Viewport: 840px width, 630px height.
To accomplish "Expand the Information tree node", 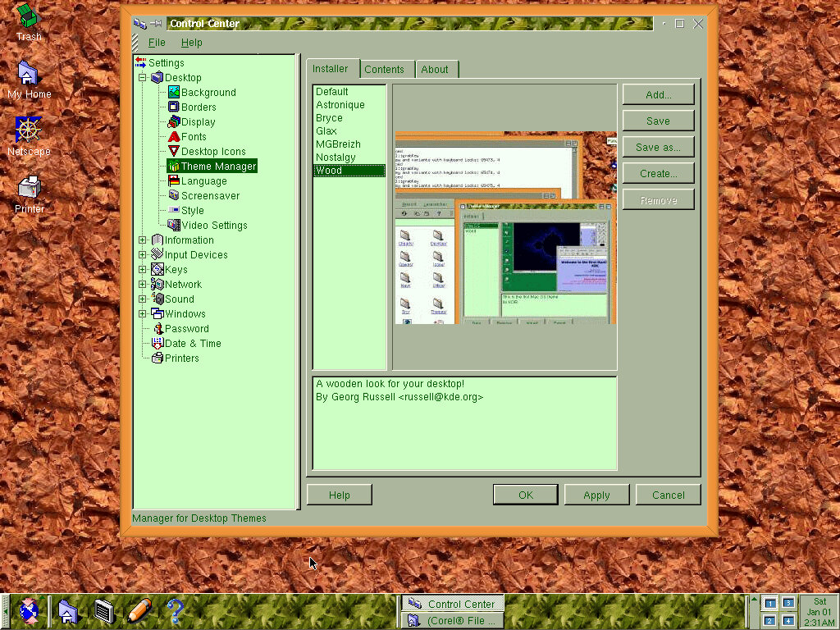I will [x=143, y=240].
